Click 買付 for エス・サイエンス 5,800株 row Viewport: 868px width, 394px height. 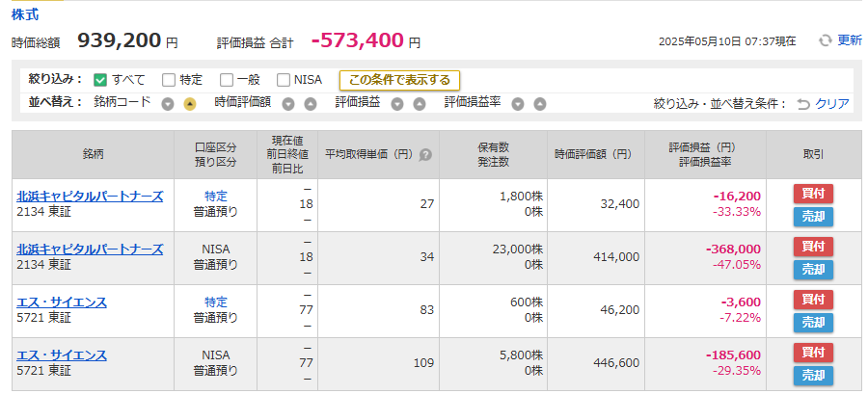813,353
